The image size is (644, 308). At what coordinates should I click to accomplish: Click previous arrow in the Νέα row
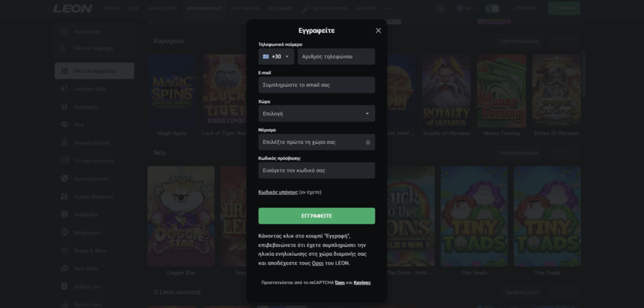[x=557, y=153]
